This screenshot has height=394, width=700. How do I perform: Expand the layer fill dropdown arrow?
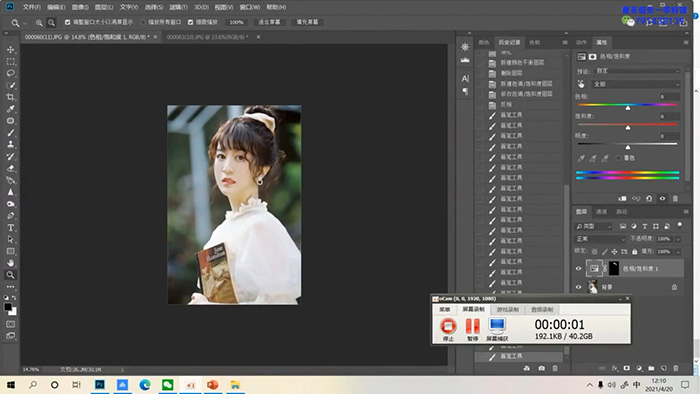(x=678, y=252)
